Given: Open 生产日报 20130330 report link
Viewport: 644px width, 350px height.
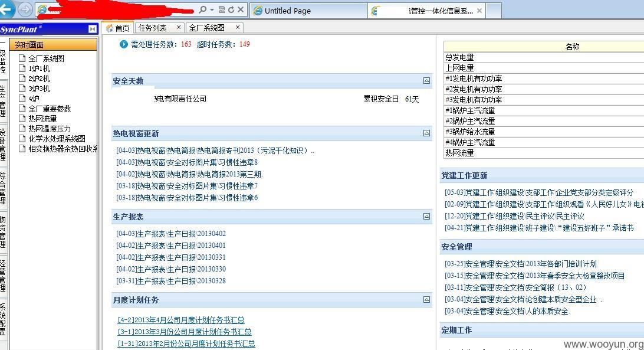Looking at the screenshot, I should (171, 269).
